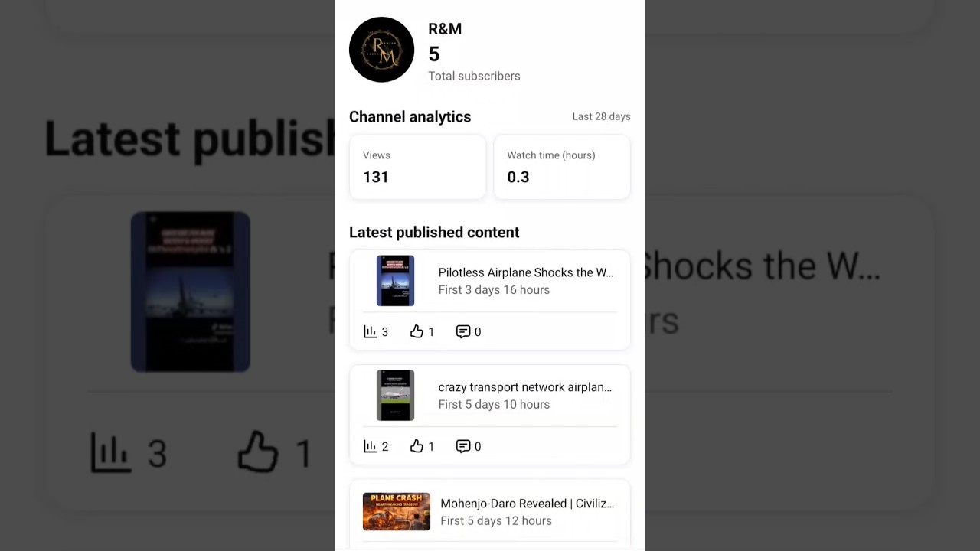Open the Watch time (hours) card
Viewport: 980px width, 551px height.
coord(562,167)
